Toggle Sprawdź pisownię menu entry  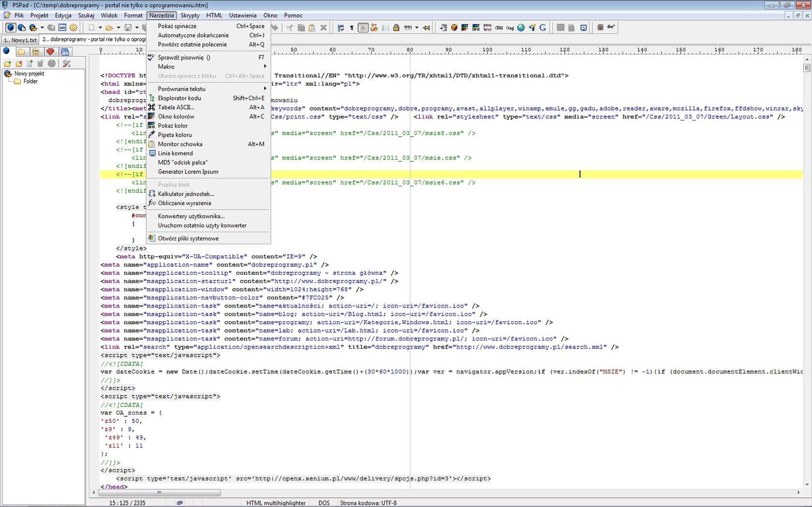(208, 58)
